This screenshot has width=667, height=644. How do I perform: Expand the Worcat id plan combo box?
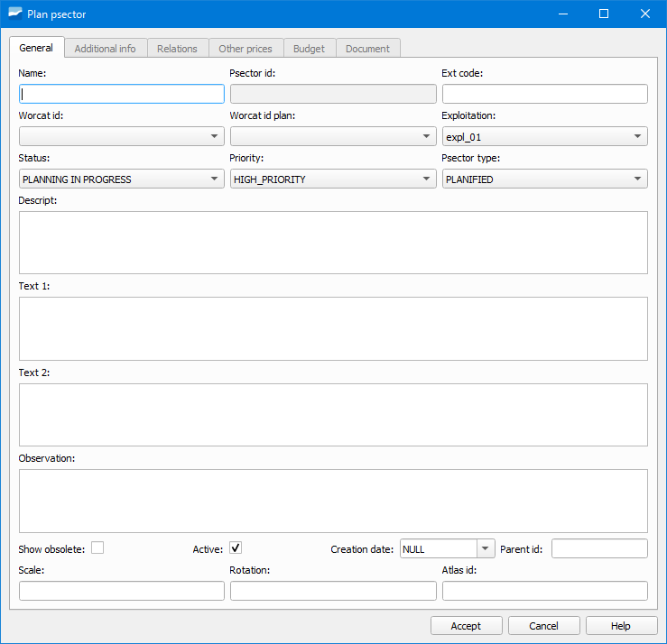click(x=333, y=136)
